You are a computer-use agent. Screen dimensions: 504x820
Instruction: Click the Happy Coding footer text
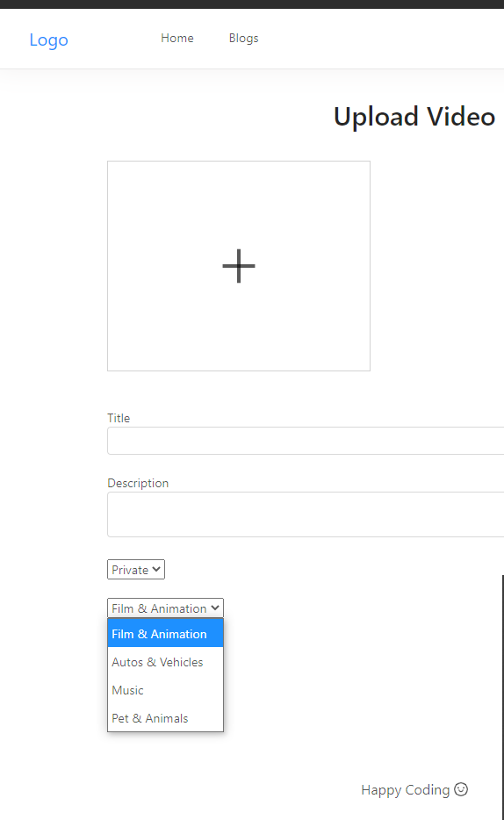405,789
